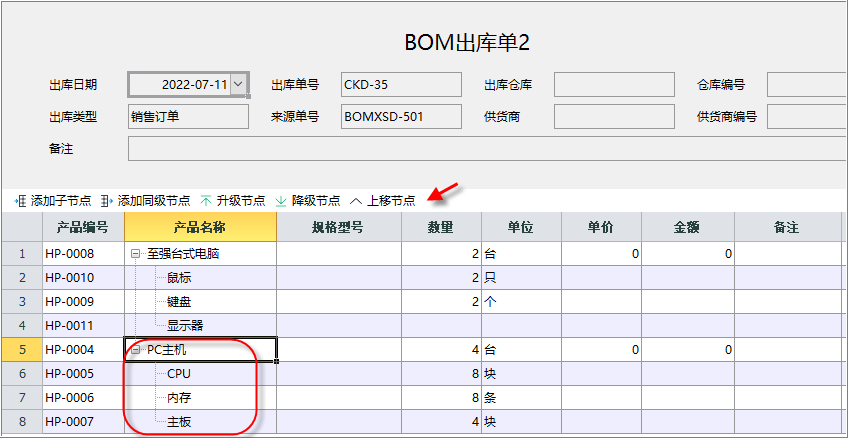Select row header number 1

22,254
